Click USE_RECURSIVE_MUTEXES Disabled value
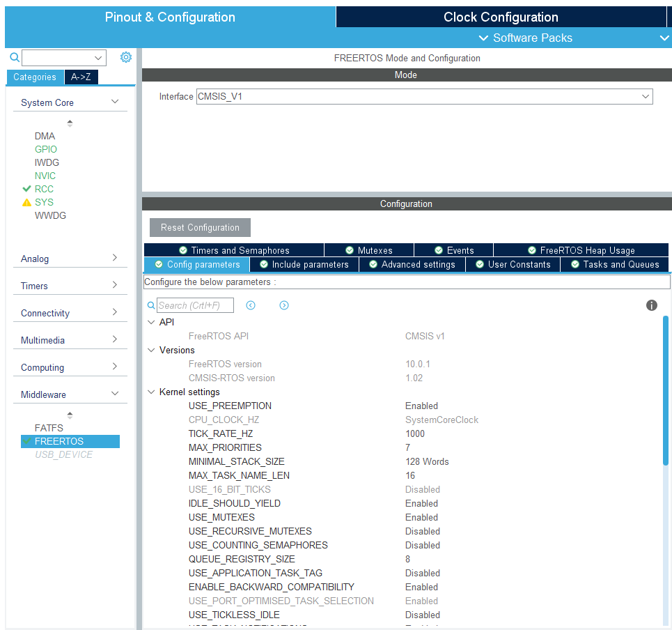This screenshot has height=630, width=672. (423, 531)
